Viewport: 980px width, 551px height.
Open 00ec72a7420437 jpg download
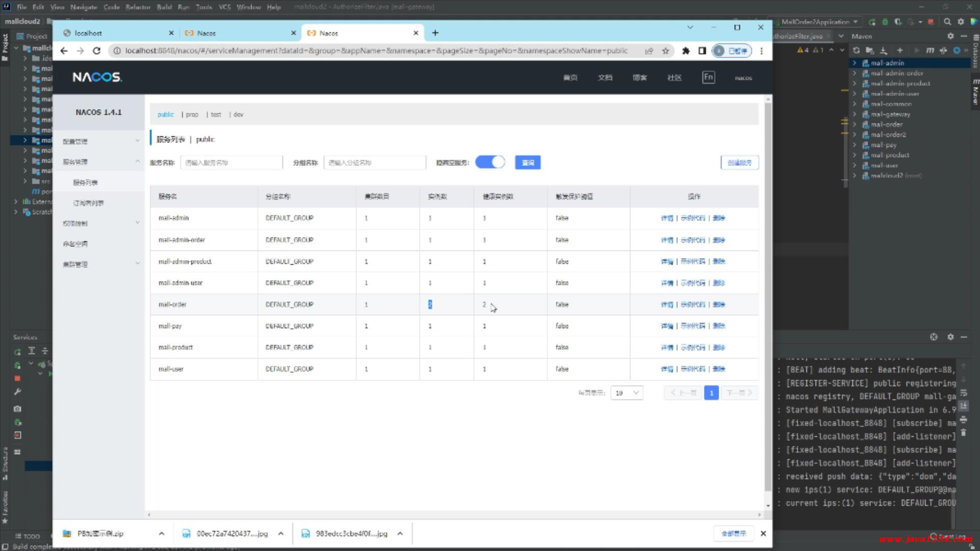click(226, 534)
